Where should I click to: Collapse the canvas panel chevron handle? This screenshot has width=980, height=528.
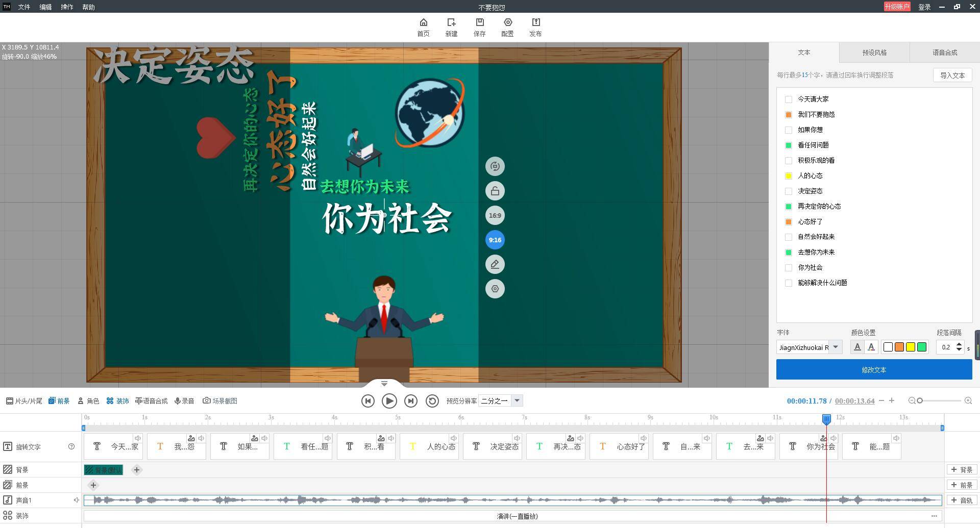point(384,384)
